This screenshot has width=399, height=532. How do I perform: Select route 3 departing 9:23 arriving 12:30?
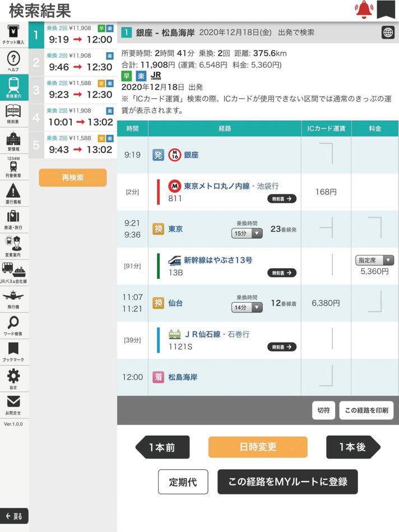[x=73, y=90]
